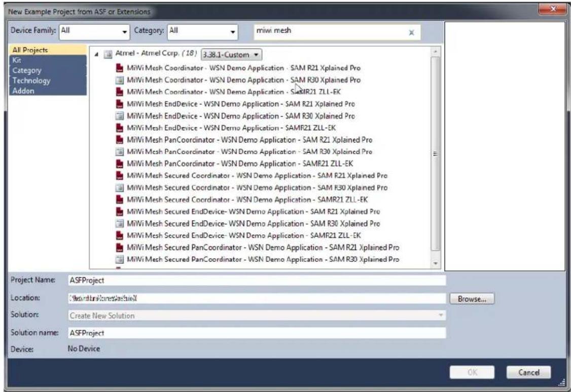Open the Category filter dropdown
The width and height of the screenshot is (571, 392).
(x=202, y=32)
